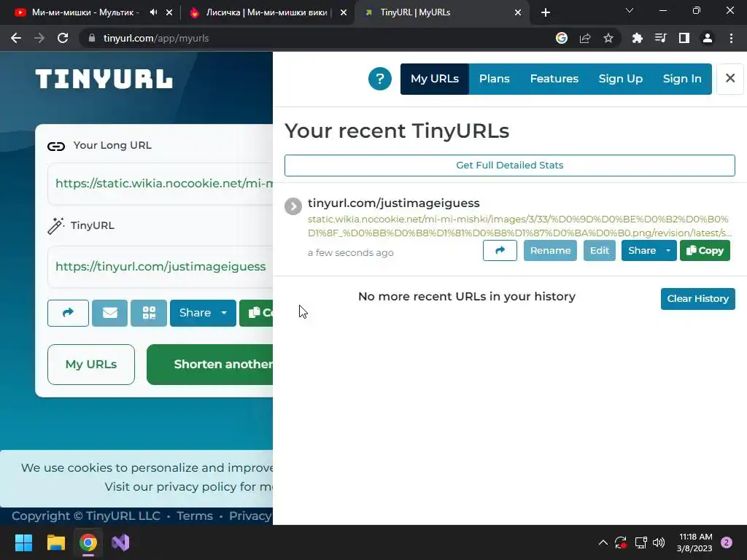Viewport: 747px width, 560px height.
Task: Close the TinyURL MyURLs browser tab
Action: [518, 12]
